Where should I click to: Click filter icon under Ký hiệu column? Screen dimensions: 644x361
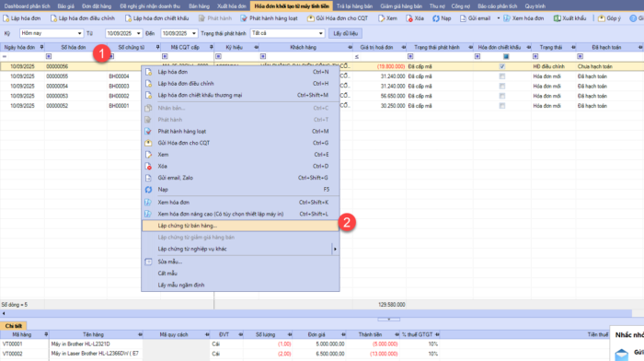(218, 56)
